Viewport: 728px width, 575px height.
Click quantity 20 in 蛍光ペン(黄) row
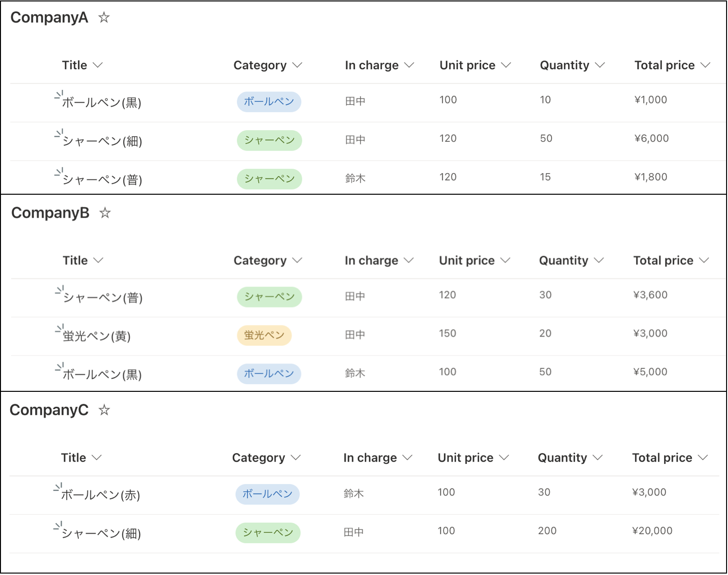point(545,334)
